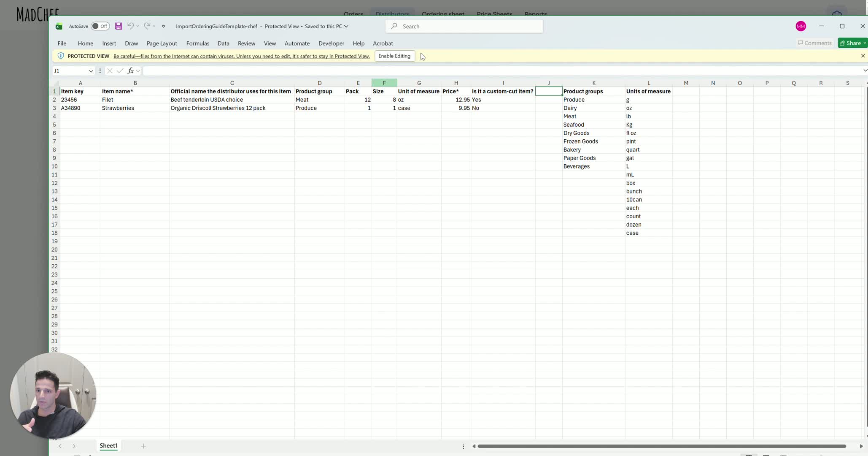Screen dimensions: 868x456
Task: Click the Save icon in title bar
Action: [x=119, y=26]
